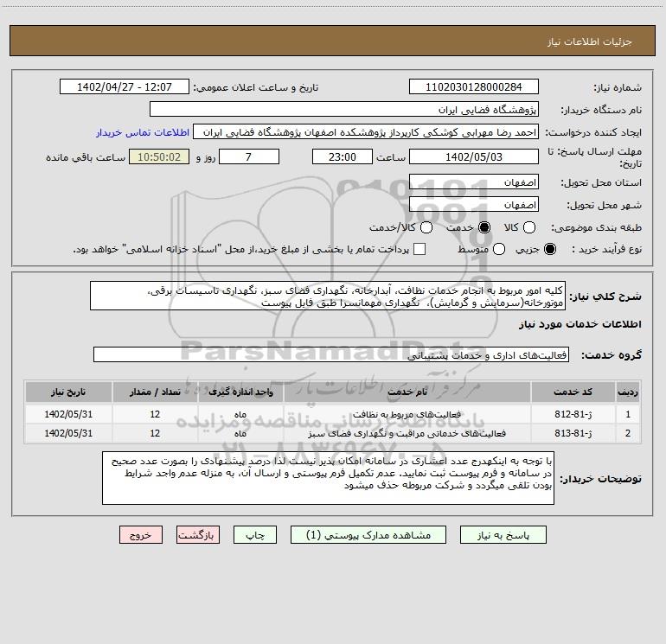666x644 pixels.
Task: Click the تاریخ نیاز column header
Action: [x=68, y=392]
